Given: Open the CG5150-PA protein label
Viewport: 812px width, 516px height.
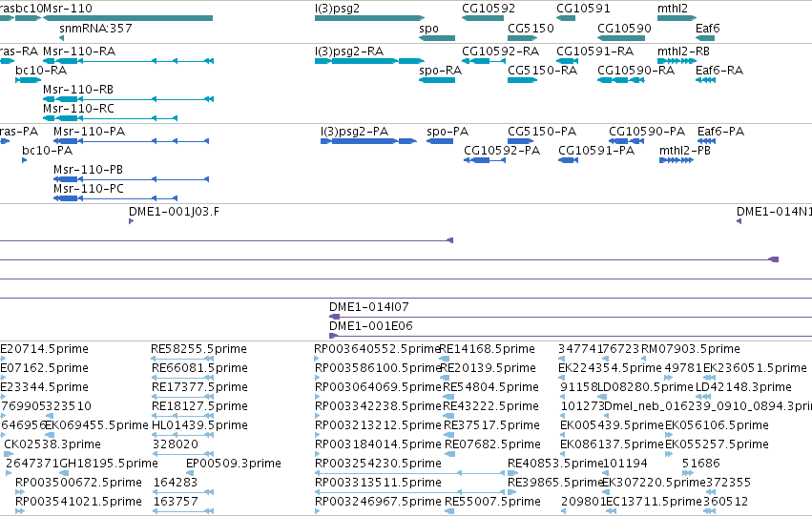Looking at the screenshot, I should pos(542,132).
